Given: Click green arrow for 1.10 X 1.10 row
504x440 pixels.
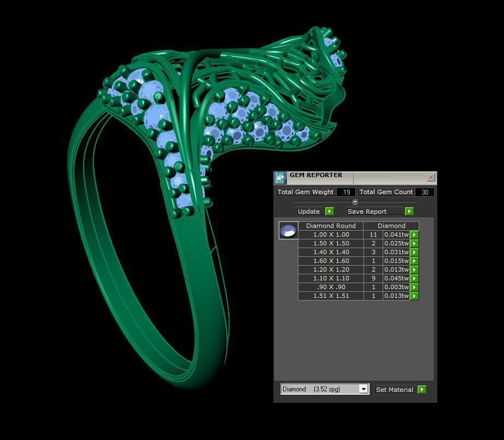Looking at the screenshot, I should [414, 278].
